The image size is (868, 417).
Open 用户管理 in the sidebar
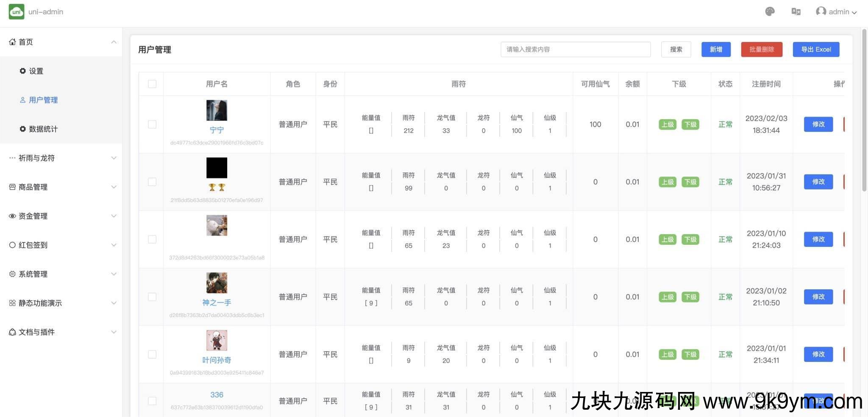click(43, 100)
